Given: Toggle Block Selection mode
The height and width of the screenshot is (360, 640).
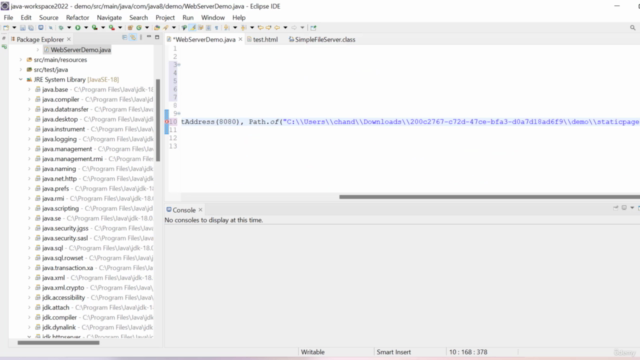Looking at the screenshot, I should pos(208,28).
